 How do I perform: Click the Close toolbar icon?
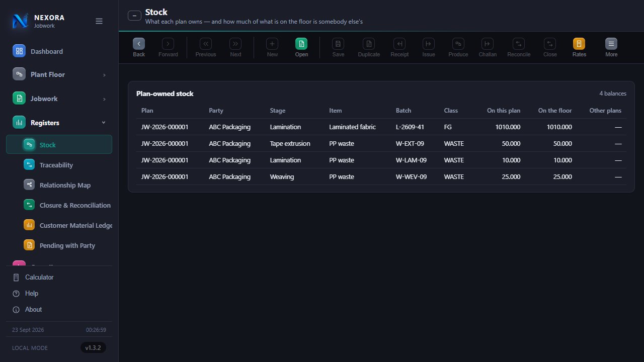point(550,44)
